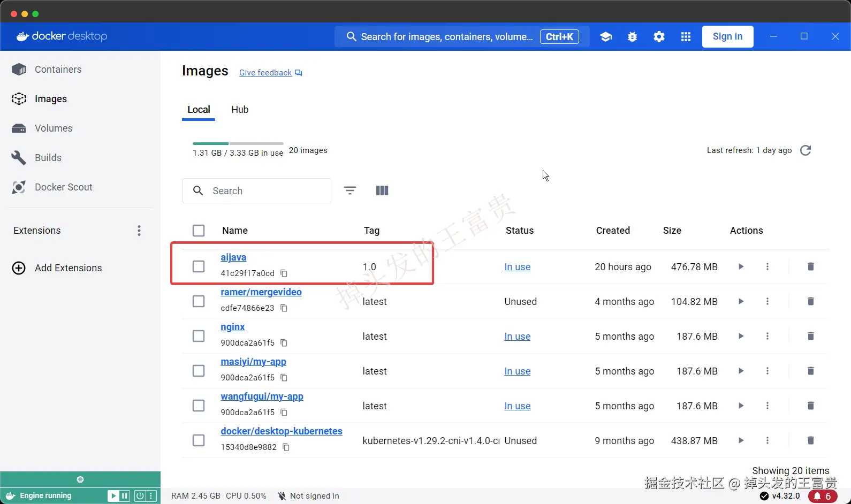Open more actions for wangfugui/my-app image
The height and width of the screenshot is (504, 851).
(x=768, y=406)
